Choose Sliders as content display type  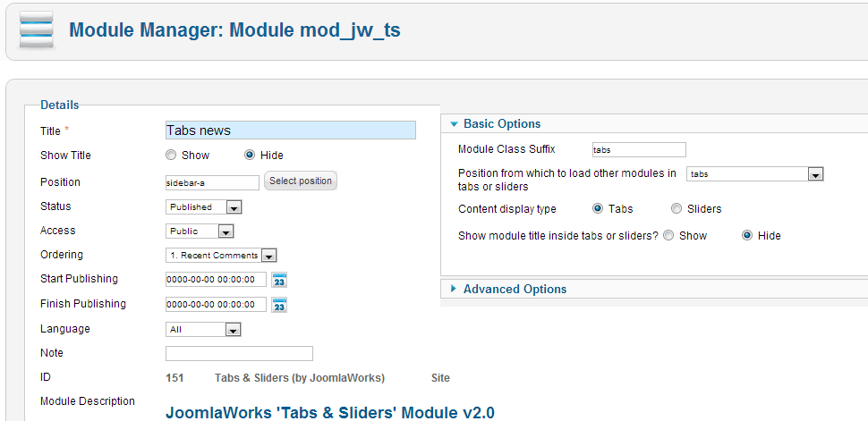(x=677, y=209)
